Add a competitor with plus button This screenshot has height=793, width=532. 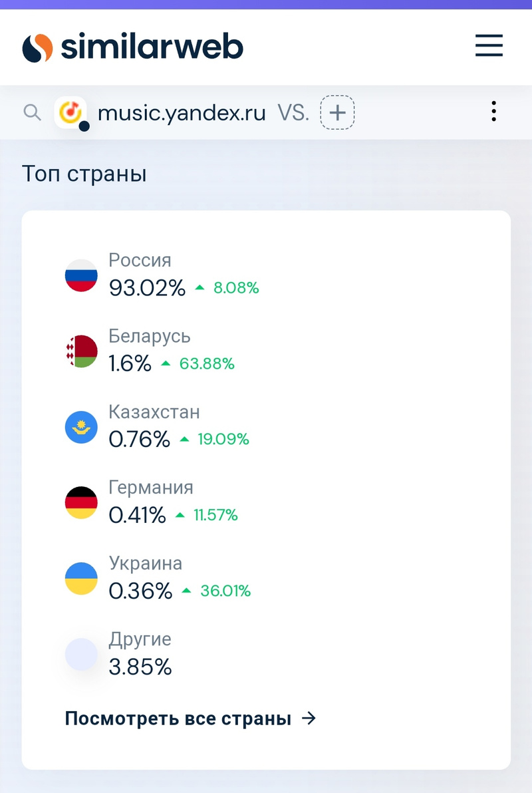[x=337, y=112]
